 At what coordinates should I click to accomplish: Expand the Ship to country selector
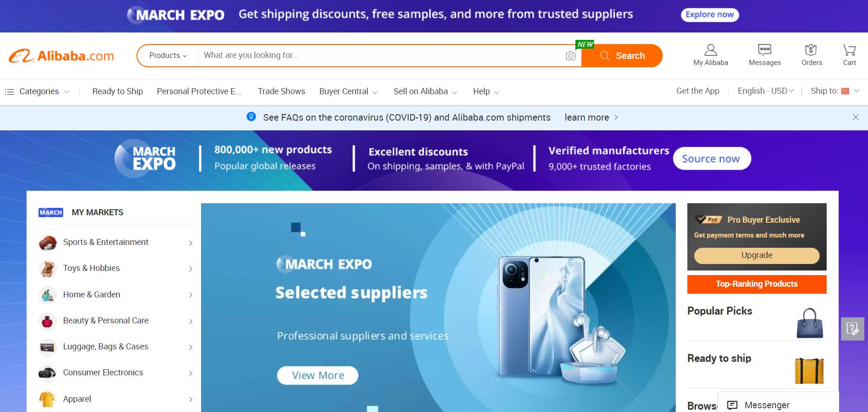835,91
